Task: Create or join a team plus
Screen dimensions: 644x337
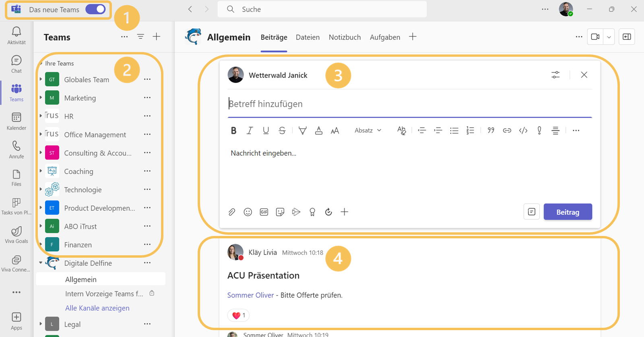Action: (157, 37)
